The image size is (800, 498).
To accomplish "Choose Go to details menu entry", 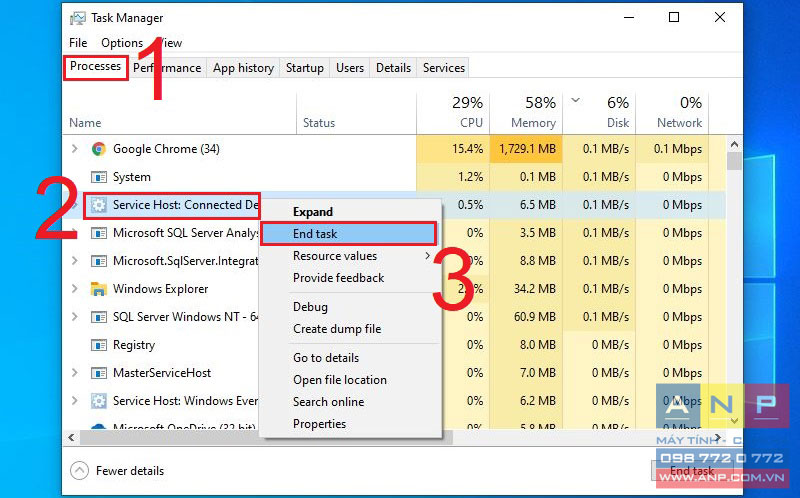I will click(350, 358).
